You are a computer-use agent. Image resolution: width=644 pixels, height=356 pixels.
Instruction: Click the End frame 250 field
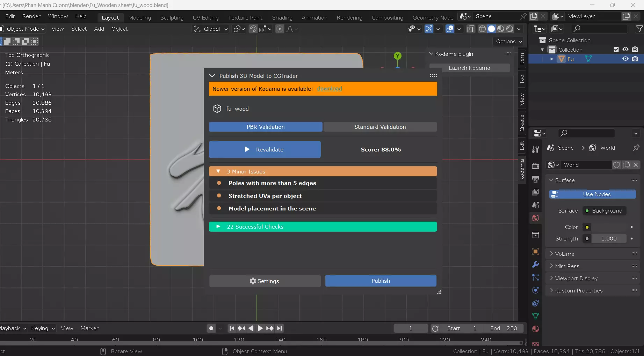tap(504, 328)
